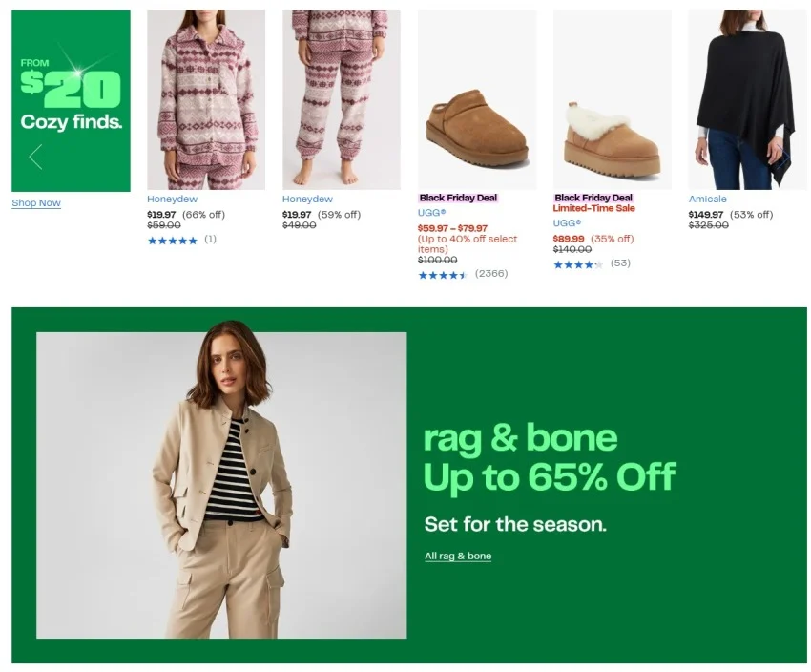Click the Honeydew brand link priced 66% off
The image size is (811, 672).
pyautogui.click(x=172, y=199)
